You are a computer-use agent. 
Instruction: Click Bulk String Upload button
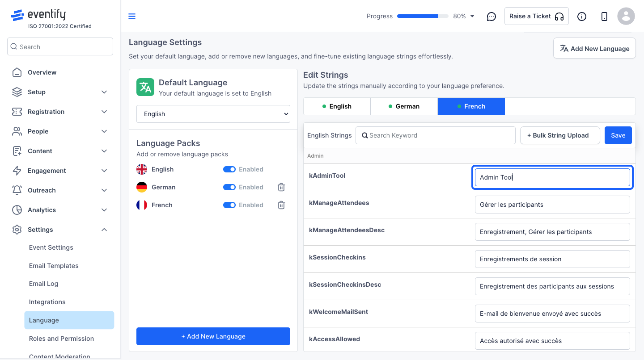pyautogui.click(x=560, y=135)
